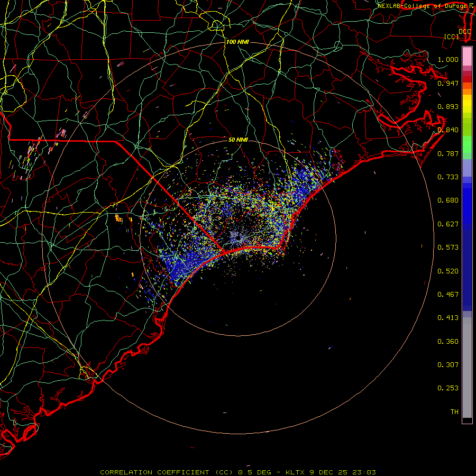Click the KLTX station identifier in caption
476x476 pixels.
pos(295,472)
